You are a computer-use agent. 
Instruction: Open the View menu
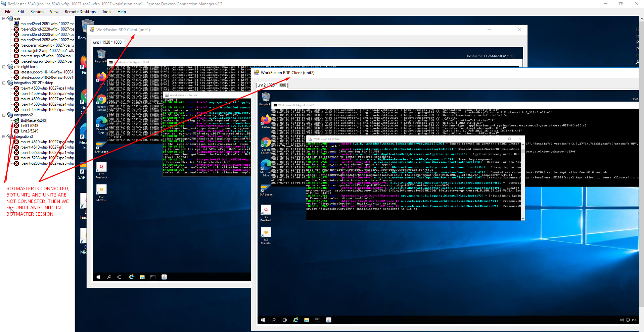tap(54, 12)
